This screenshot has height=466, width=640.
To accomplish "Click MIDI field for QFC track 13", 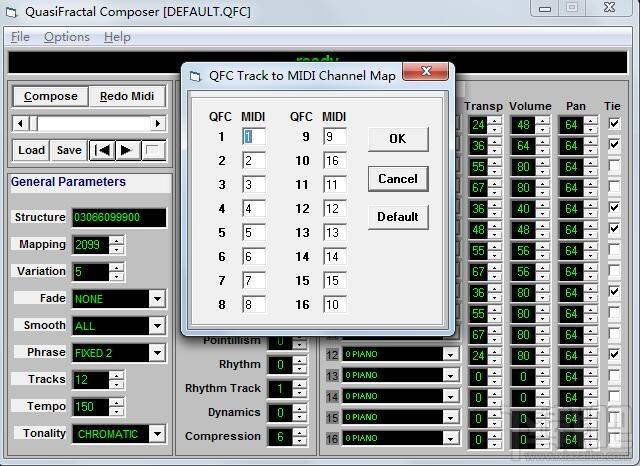I will pyautogui.click(x=335, y=233).
